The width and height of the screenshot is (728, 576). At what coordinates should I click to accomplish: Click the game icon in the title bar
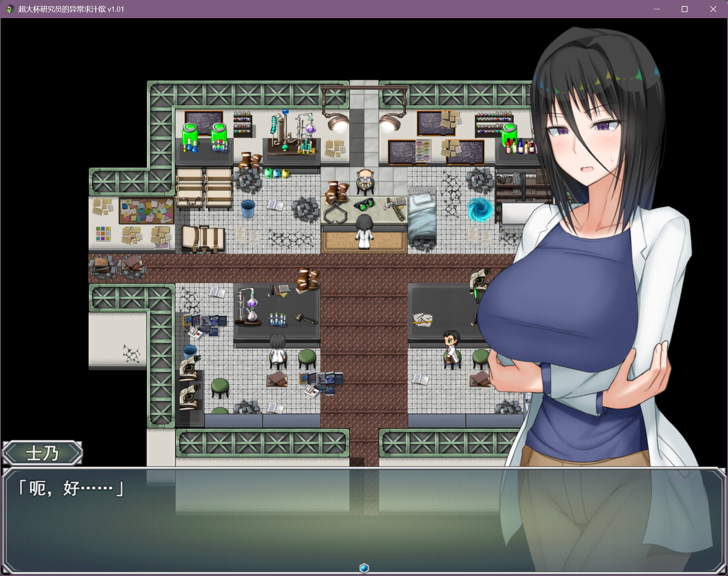pos(10,9)
